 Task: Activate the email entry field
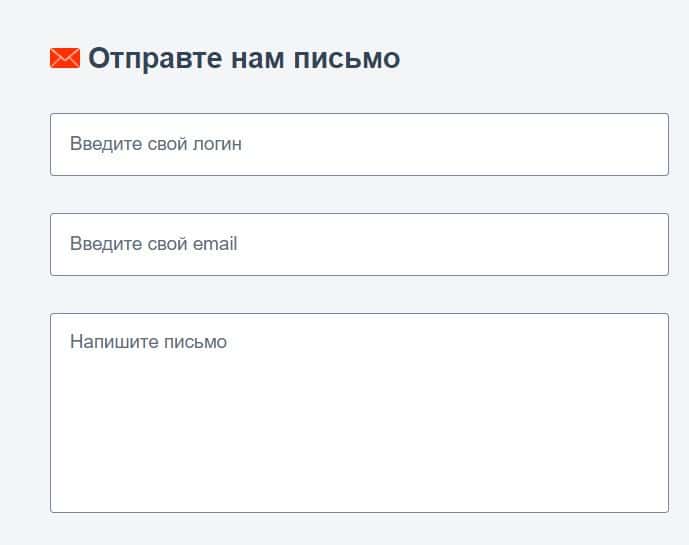[x=359, y=244]
